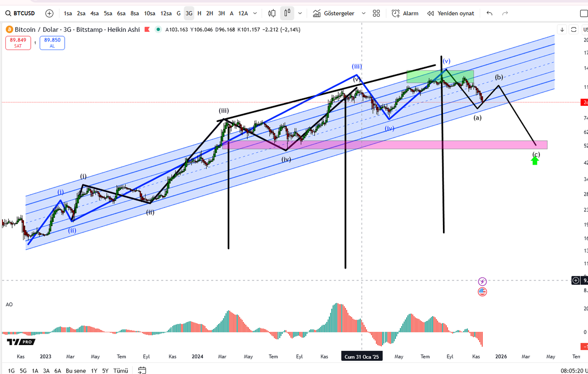This screenshot has width=588, height=374.
Task: Open the symbol search magnifier
Action: (x=9, y=13)
